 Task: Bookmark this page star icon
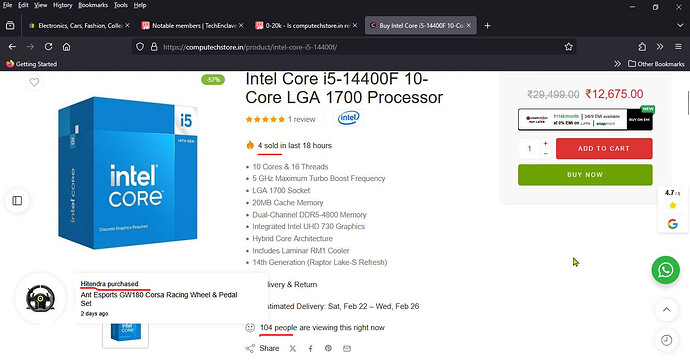click(569, 47)
